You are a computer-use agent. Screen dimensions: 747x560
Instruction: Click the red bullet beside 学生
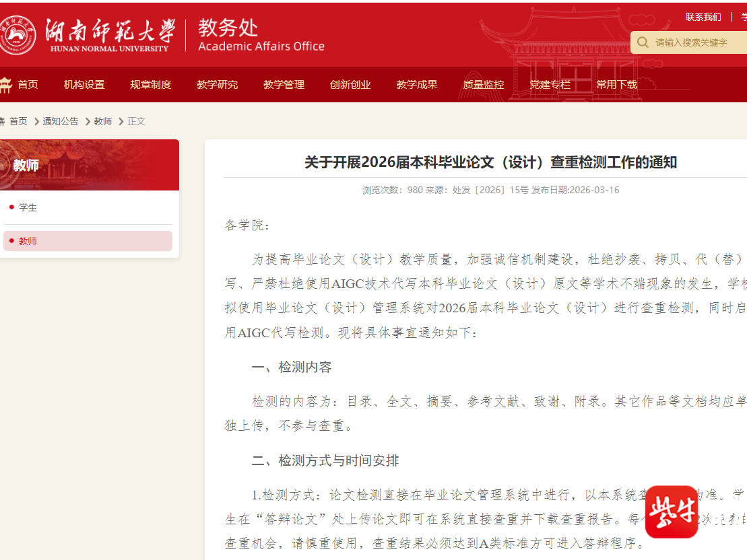[x=11, y=207]
